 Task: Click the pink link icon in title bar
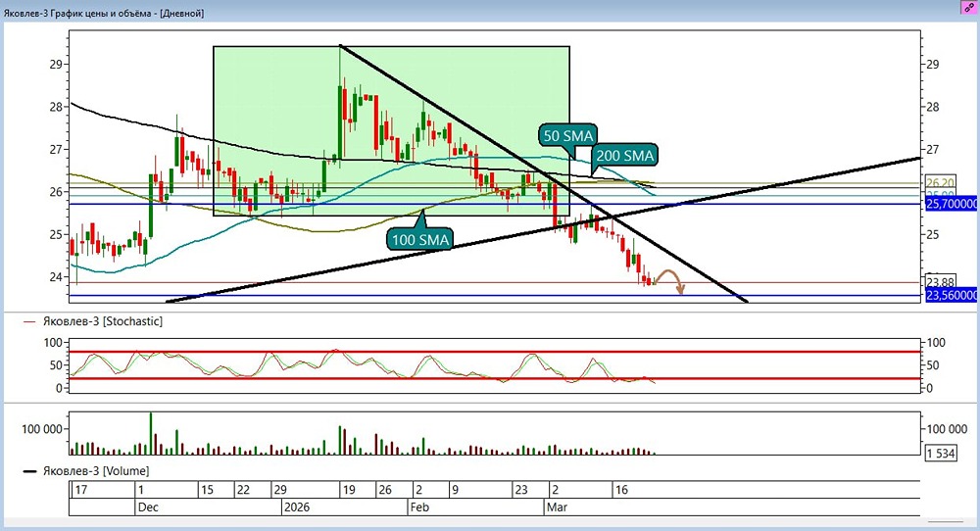click(969, 8)
